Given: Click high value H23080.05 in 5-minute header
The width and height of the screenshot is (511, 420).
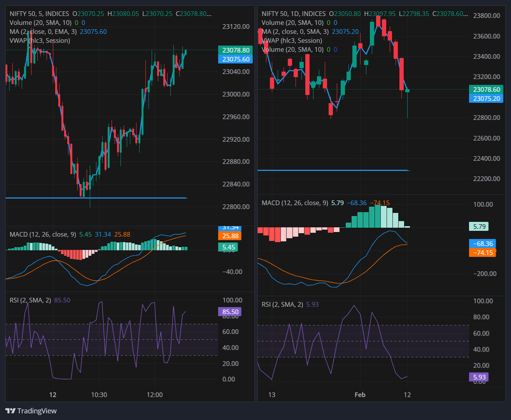Looking at the screenshot, I should click(123, 14).
